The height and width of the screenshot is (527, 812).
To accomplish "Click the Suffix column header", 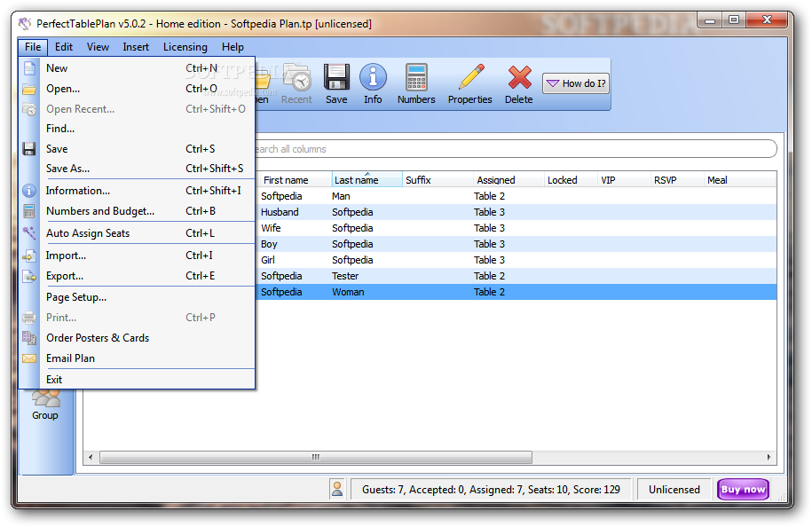I will pyautogui.click(x=438, y=180).
